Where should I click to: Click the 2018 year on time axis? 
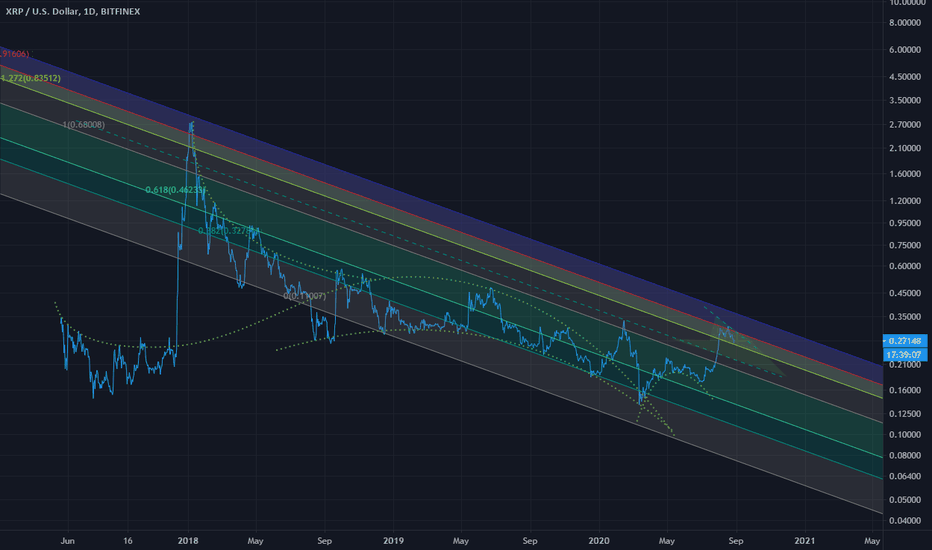[x=188, y=540]
